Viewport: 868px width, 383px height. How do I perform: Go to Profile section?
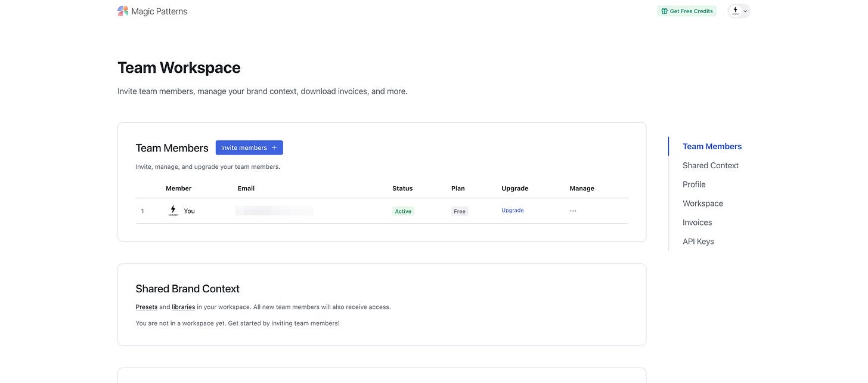[x=694, y=184]
